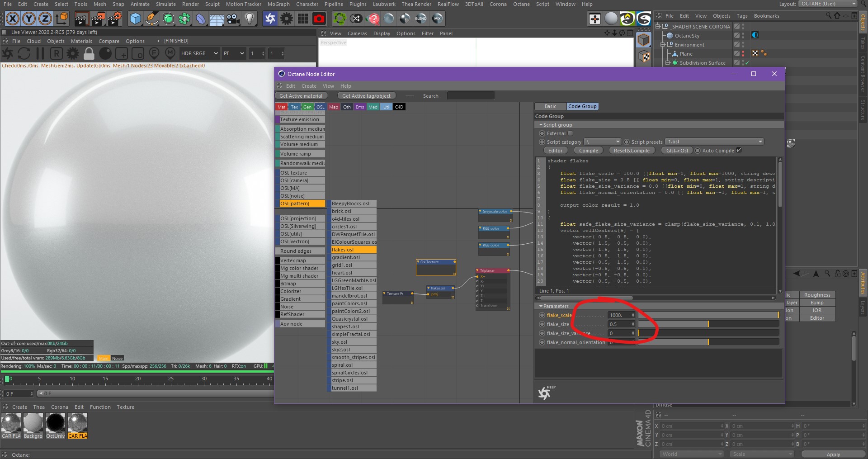This screenshot has height=459, width=868.
Task: Click the home icon in Objects manager
Action: click(x=837, y=15)
